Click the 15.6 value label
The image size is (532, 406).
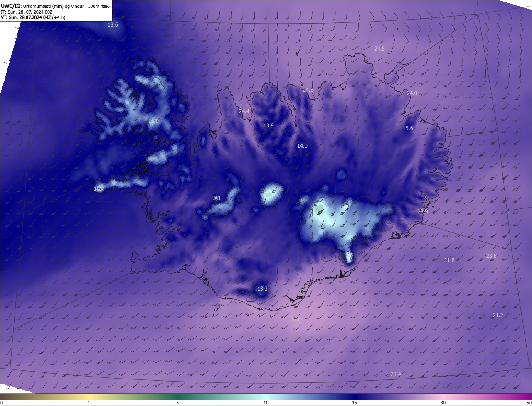point(408,128)
